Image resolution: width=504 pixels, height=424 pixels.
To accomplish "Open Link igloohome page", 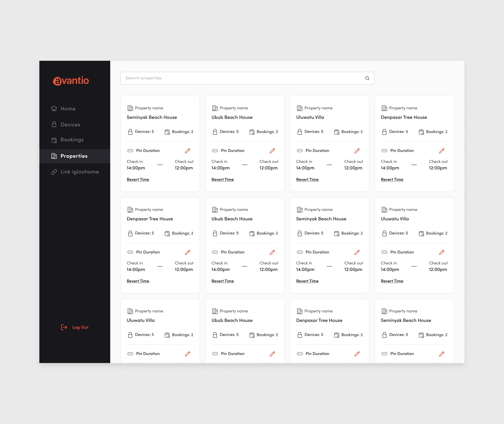I will (x=79, y=172).
